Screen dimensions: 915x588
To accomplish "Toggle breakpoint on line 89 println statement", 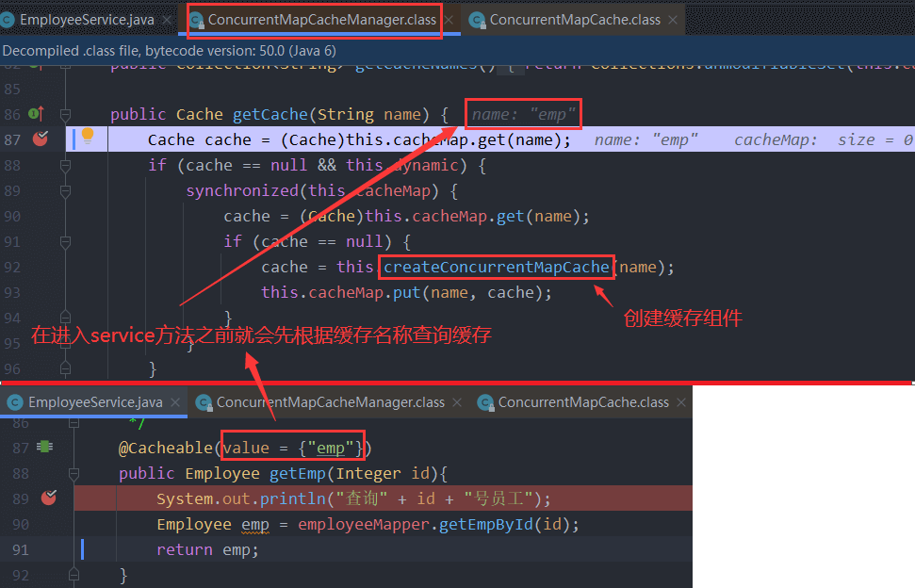I will coord(48,498).
